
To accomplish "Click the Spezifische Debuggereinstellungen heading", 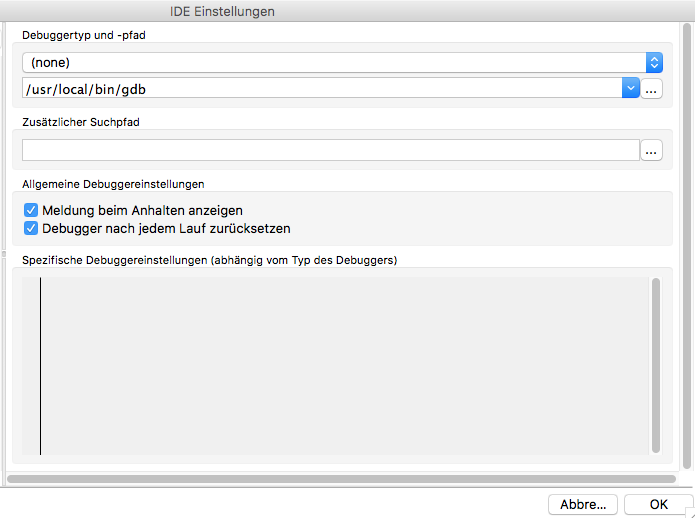I will tap(210, 261).
